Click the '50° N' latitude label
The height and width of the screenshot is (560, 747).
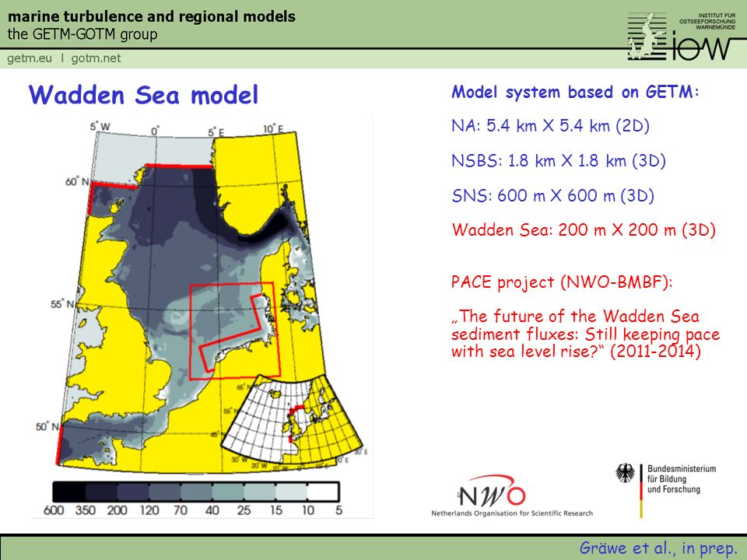tap(47, 426)
